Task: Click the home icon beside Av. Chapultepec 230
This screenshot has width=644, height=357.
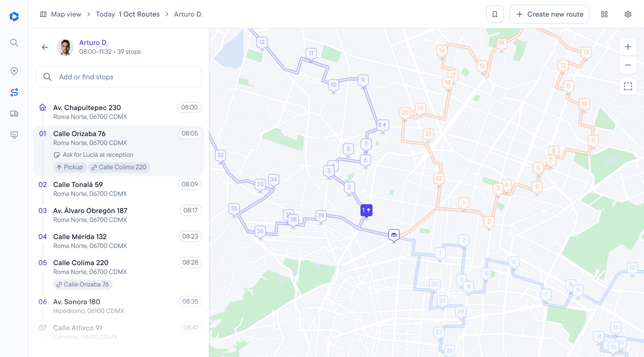Action: (43, 107)
